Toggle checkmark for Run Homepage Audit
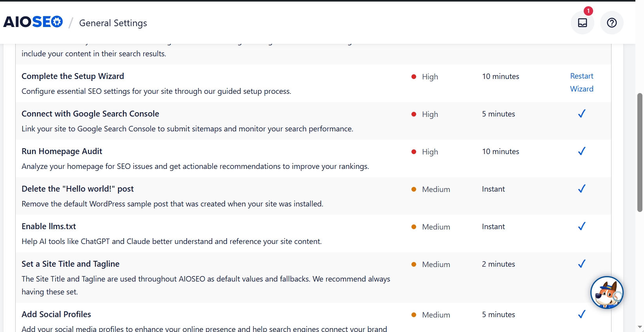This screenshot has height=332, width=644. pos(581,151)
